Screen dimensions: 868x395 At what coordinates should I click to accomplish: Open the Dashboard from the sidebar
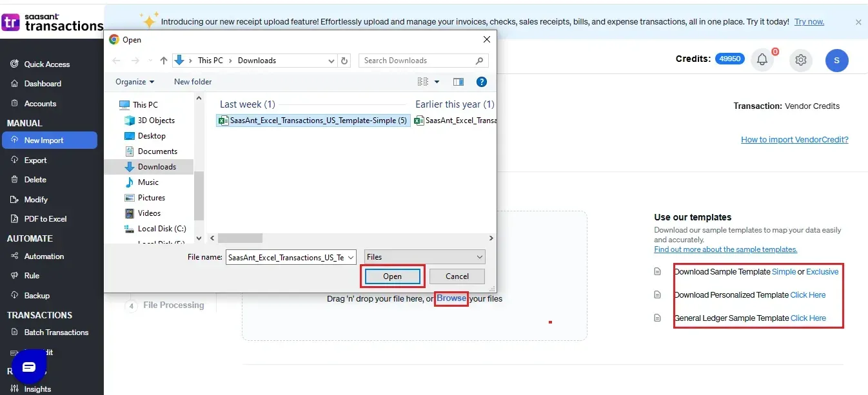point(43,83)
